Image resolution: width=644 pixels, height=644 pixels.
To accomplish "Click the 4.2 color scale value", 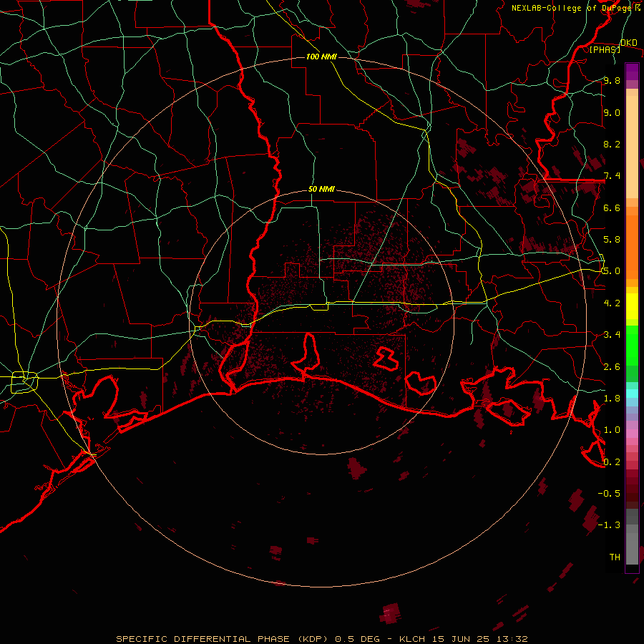I will coord(612,303).
